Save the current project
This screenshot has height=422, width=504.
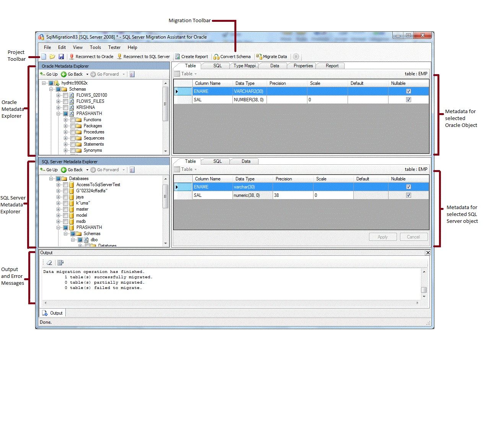(61, 56)
